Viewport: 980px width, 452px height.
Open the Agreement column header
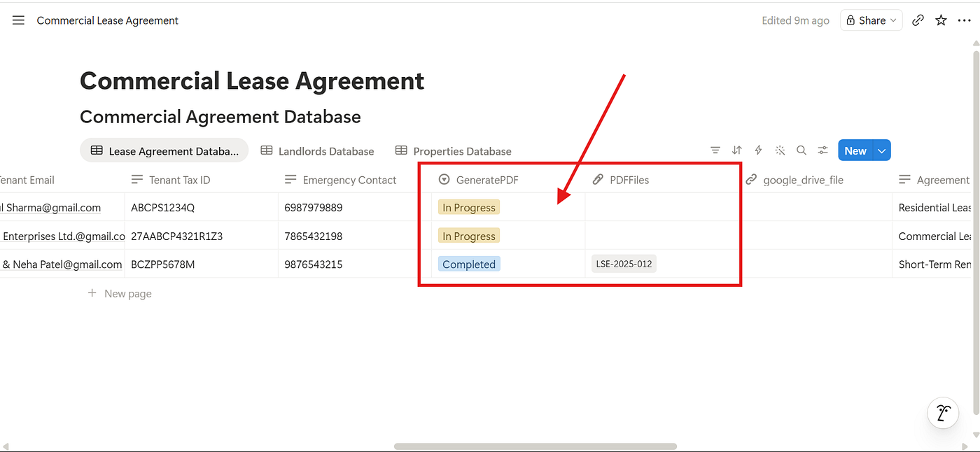click(934, 180)
